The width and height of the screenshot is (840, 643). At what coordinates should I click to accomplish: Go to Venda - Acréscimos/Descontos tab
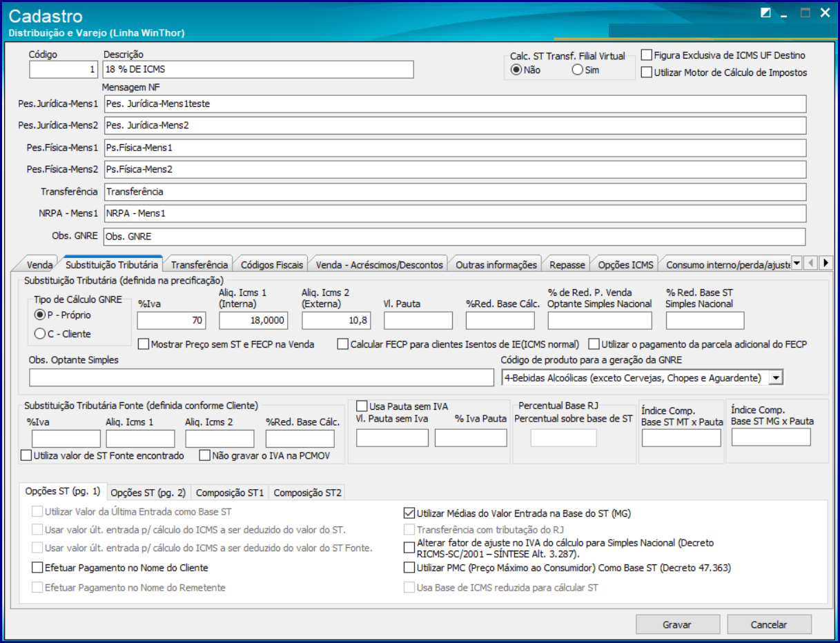pos(379,264)
